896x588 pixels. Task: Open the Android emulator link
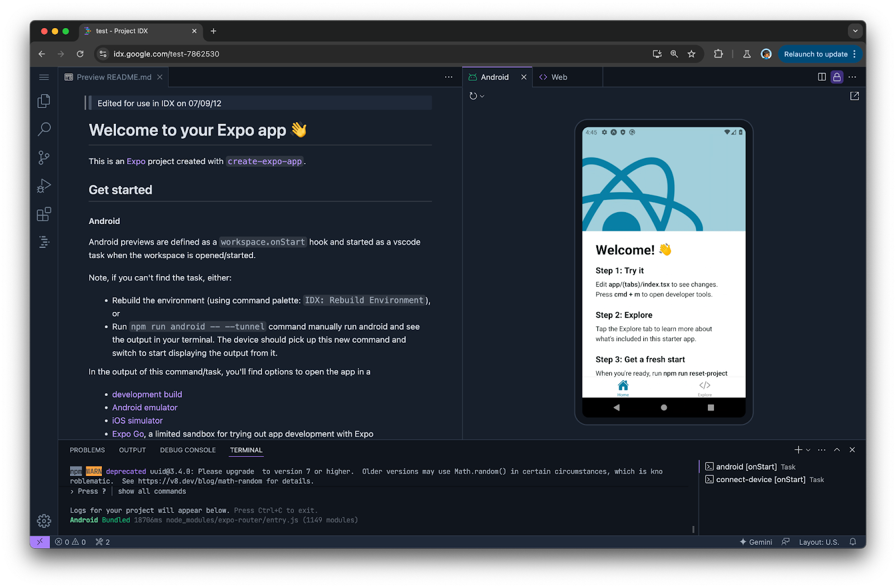pos(144,408)
